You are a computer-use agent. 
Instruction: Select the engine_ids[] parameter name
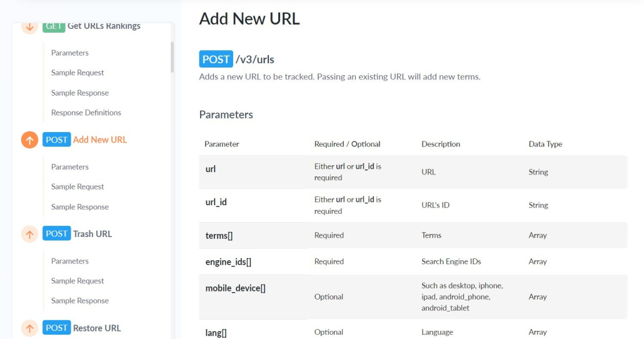point(228,261)
